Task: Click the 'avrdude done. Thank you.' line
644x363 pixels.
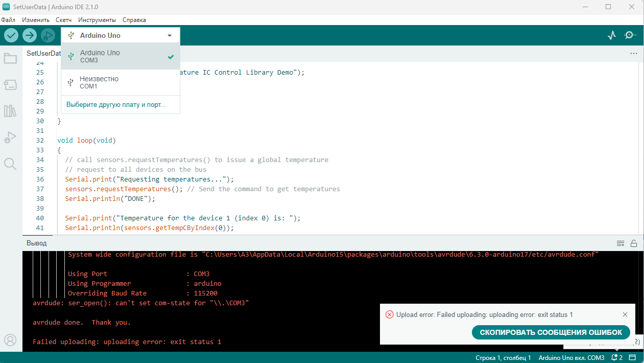Action: click(x=82, y=323)
